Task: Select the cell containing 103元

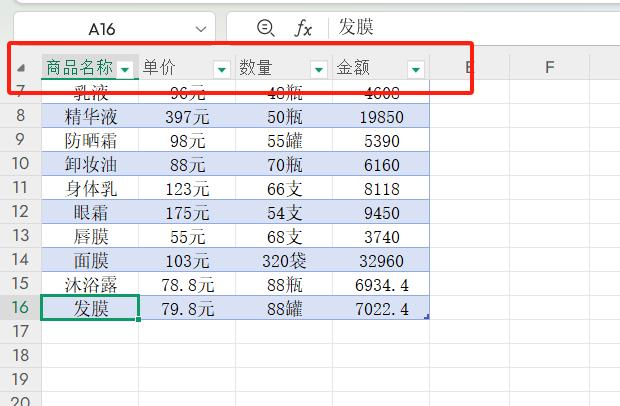Action: pyautogui.click(x=187, y=260)
